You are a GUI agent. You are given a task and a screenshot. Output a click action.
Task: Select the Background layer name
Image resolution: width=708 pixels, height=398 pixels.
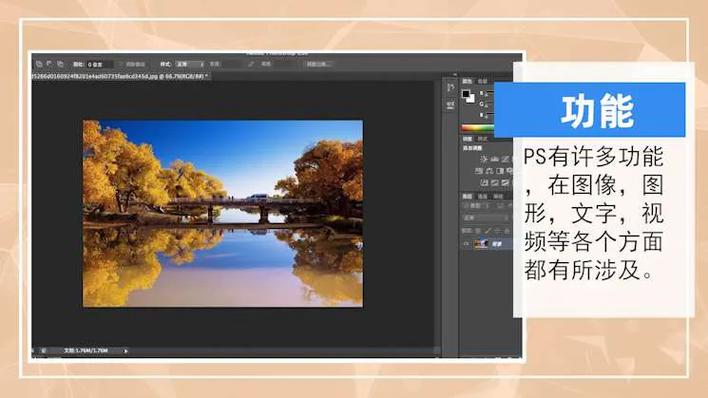[497, 243]
